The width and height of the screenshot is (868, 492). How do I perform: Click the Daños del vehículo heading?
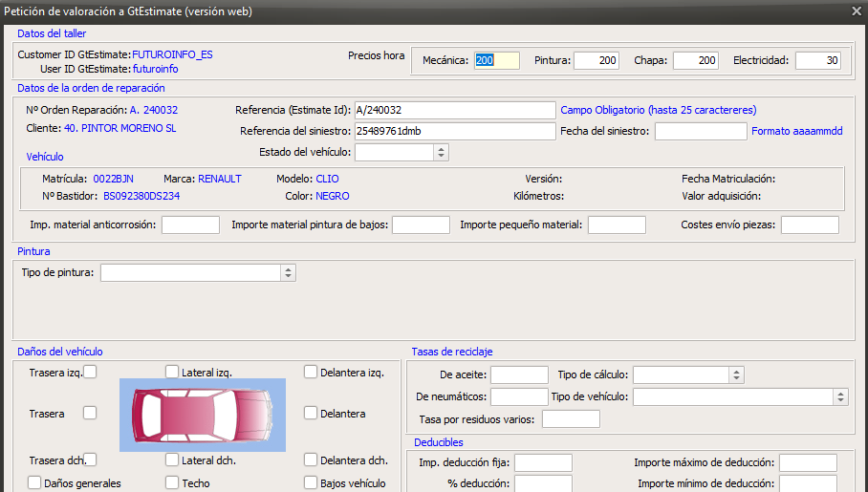coord(60,352)
